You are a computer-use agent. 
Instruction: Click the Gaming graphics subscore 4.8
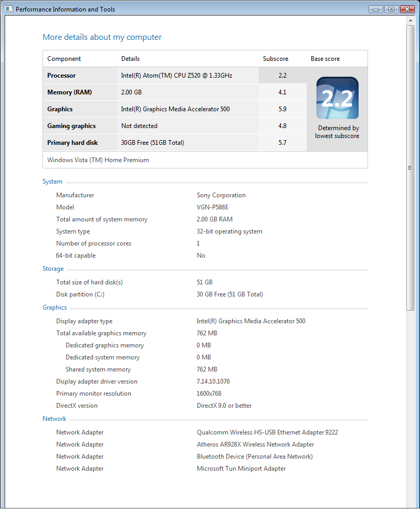[282, 126]
